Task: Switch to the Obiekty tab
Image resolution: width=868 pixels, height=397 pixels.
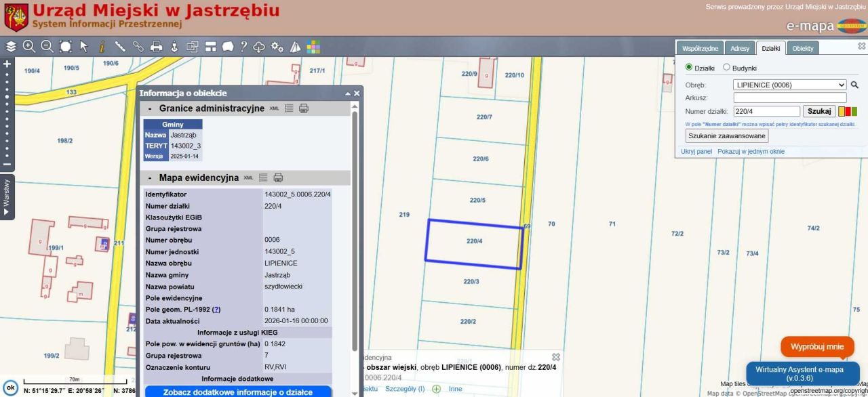Action: pos(803,48)
